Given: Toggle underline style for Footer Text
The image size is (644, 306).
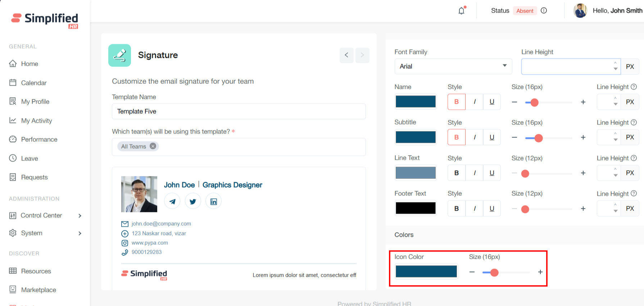Looking at the screenshot, I should click(x=492, y=208).
